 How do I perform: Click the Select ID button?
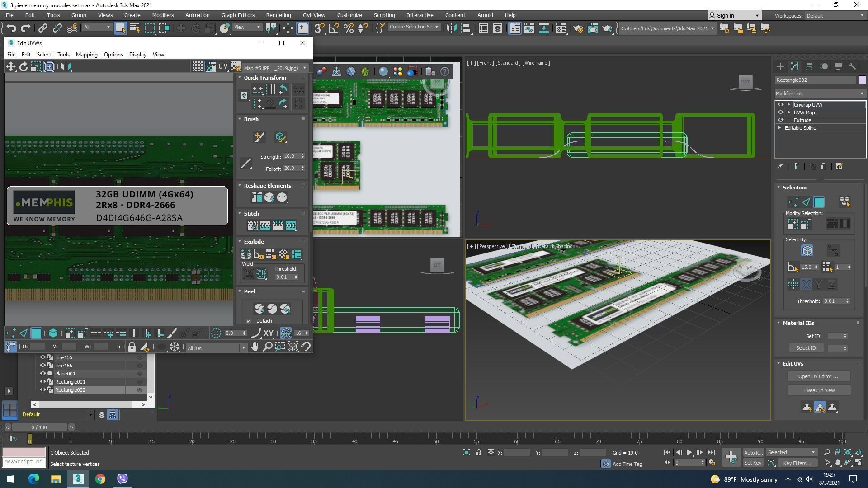click(x=806, y=348)
